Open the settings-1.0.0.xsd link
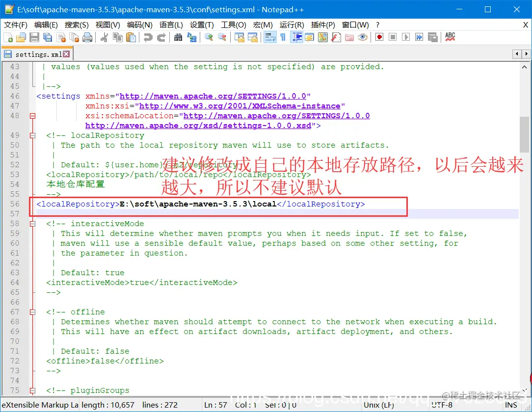The width and height of the screenshot is (532, 412). (x=198, y=126)
